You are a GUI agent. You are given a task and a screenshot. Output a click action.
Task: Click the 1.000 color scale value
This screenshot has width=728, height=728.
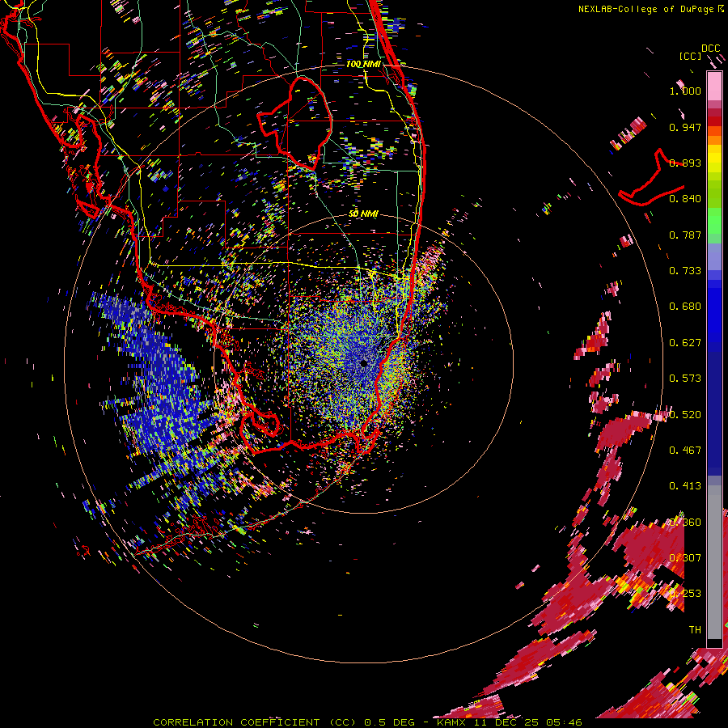click(x=685, y=91)
